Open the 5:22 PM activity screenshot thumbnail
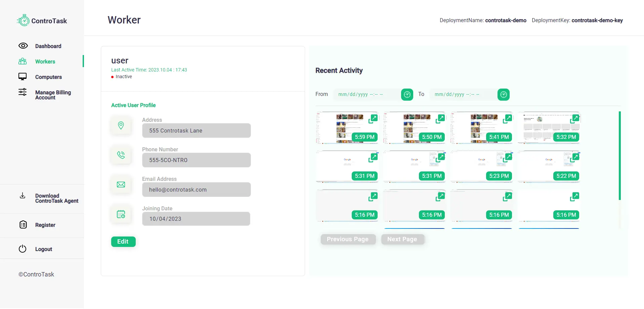Viewport: 644px width, 309px height. coord(549,166)
